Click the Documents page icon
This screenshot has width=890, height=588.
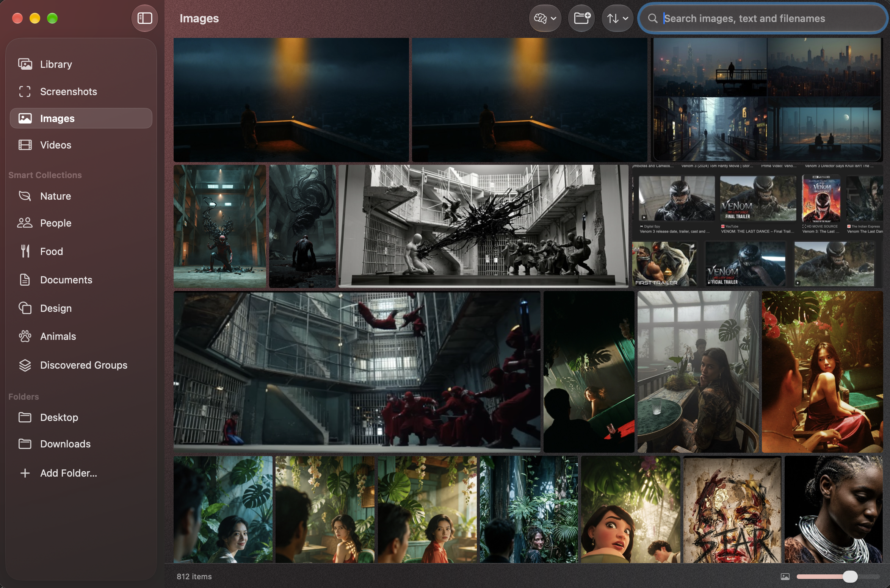[x=25, y=280]
